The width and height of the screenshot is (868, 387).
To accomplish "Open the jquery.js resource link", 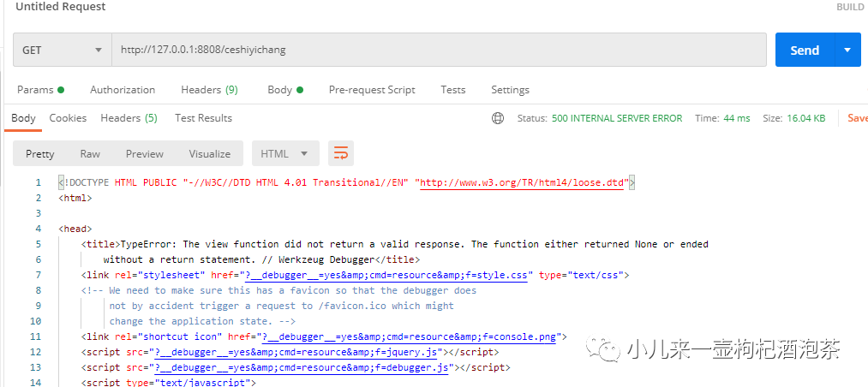I will [x=296, y=352].
